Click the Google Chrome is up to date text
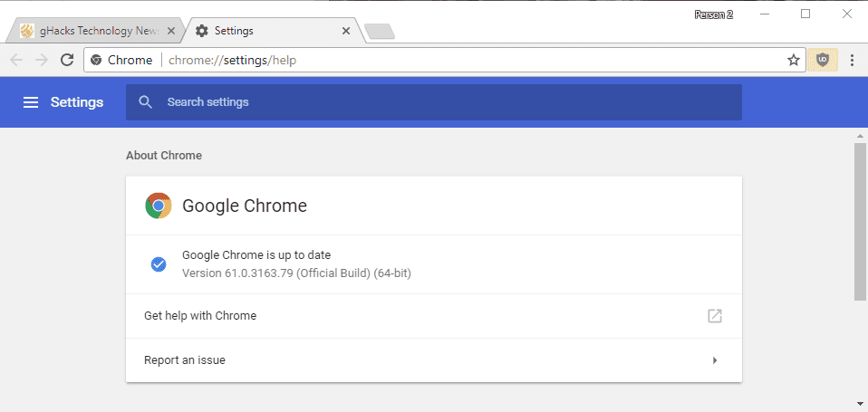This screenshot has width=868, height=412. click(x=256, y=255)
